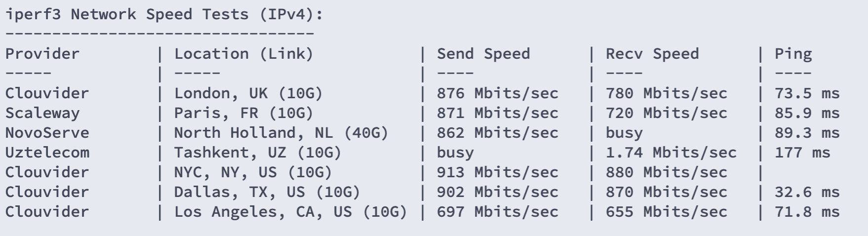Click the iperf3 Network Speed Tests heading
This screenshot has width=868, height=236.
coord(164,14)
